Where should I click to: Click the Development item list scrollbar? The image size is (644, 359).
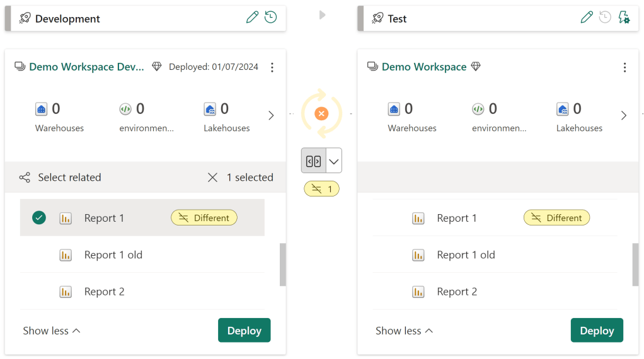coord(282,265)
